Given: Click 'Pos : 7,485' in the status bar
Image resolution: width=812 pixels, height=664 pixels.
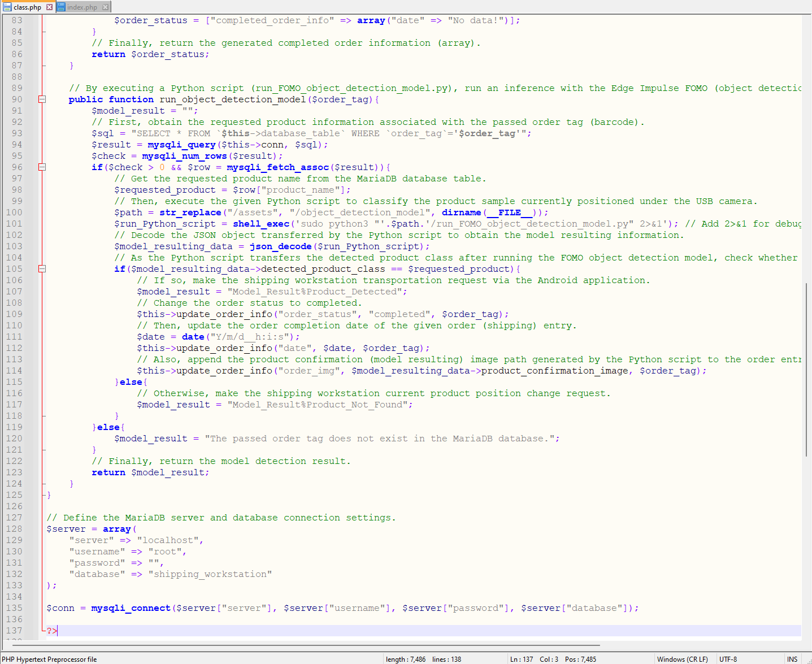Looking at the screenshot, I should (x=580, y=659).
